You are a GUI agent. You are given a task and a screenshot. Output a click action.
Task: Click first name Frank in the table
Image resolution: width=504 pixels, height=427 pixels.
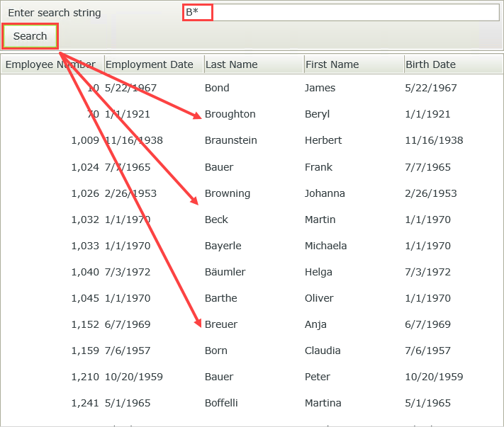pos(318,167)
